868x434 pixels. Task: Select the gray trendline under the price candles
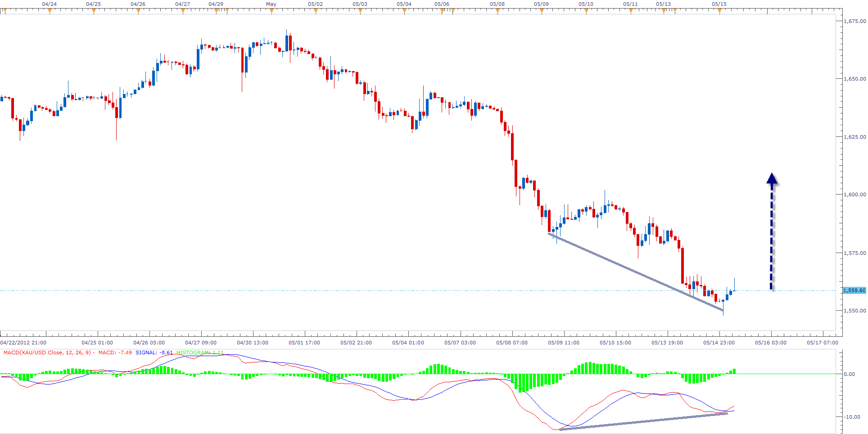click(635, 271)
